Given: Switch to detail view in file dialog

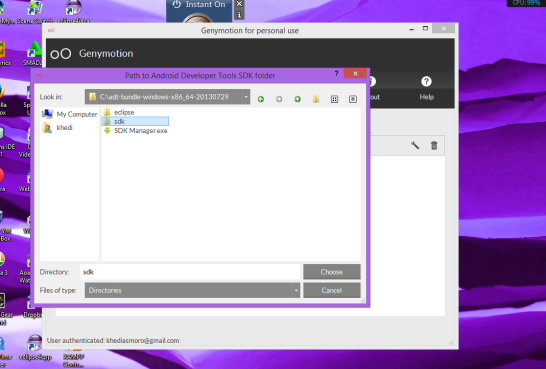Looking at the screenshot, I should click(x=353, y=99).
